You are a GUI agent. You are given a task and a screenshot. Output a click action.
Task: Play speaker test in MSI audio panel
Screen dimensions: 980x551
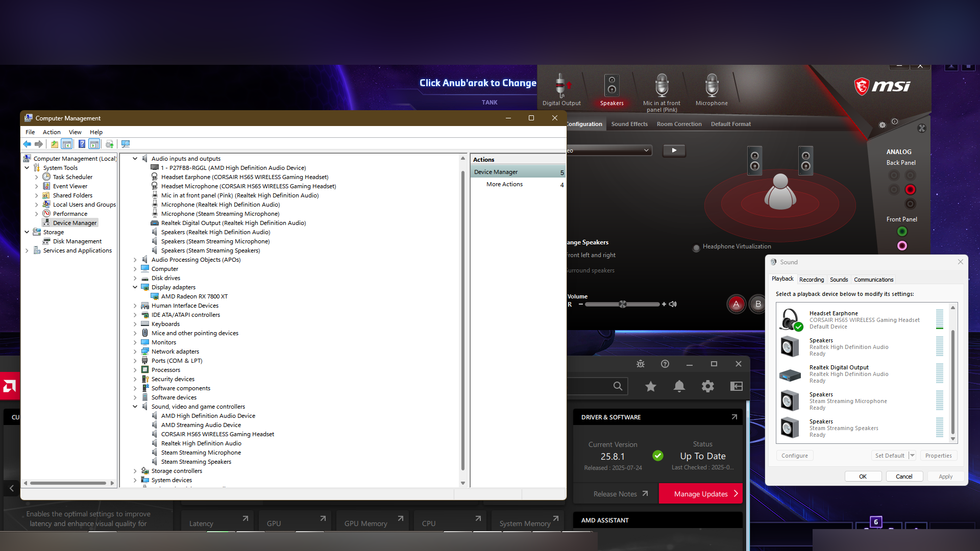coord(674,151)
